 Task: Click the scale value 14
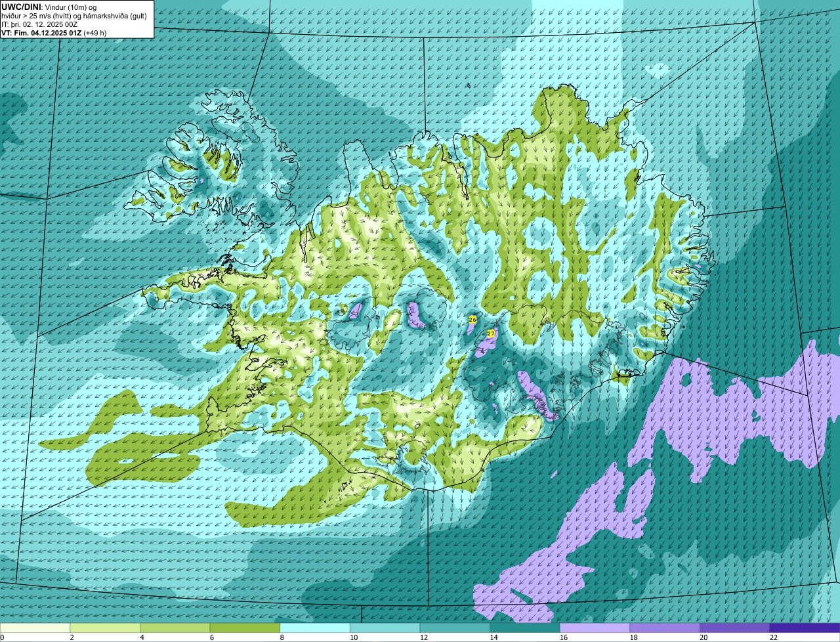tap(493, 637)
